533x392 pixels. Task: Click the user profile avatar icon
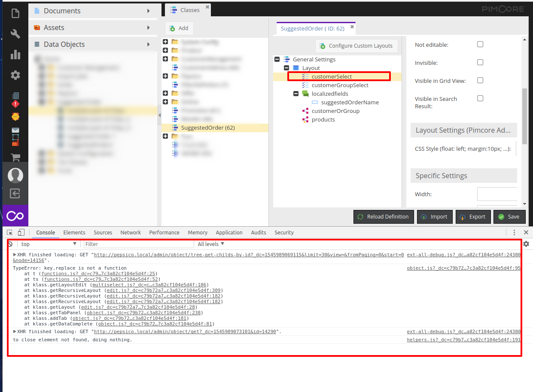pyautogui.click(x=15, y=175)
